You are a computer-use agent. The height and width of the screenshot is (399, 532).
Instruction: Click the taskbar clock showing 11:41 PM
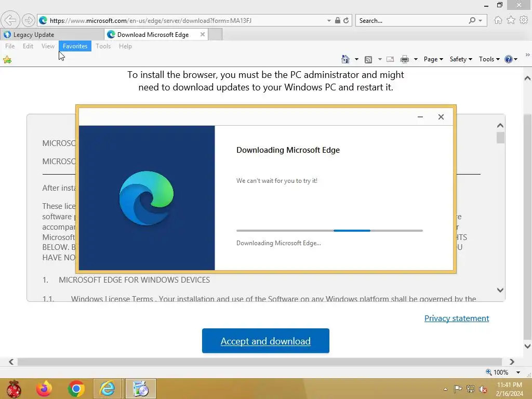(x=509, y=389)
